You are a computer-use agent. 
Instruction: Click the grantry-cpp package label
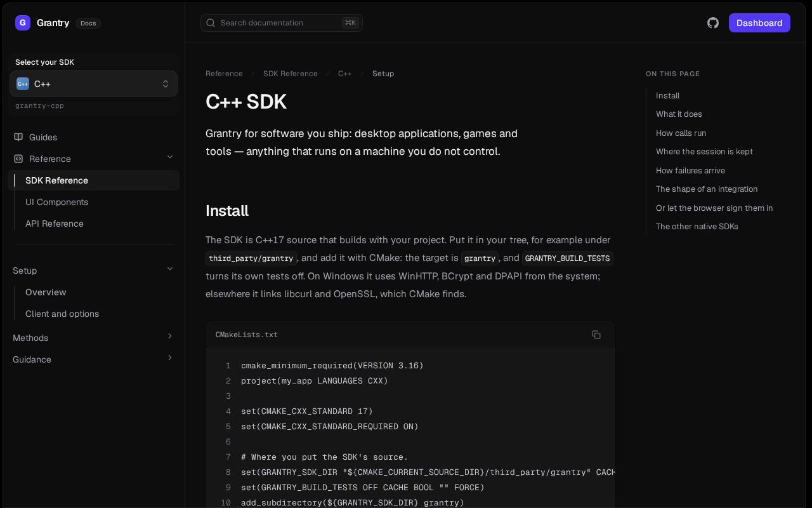click(x=39, y=105)
